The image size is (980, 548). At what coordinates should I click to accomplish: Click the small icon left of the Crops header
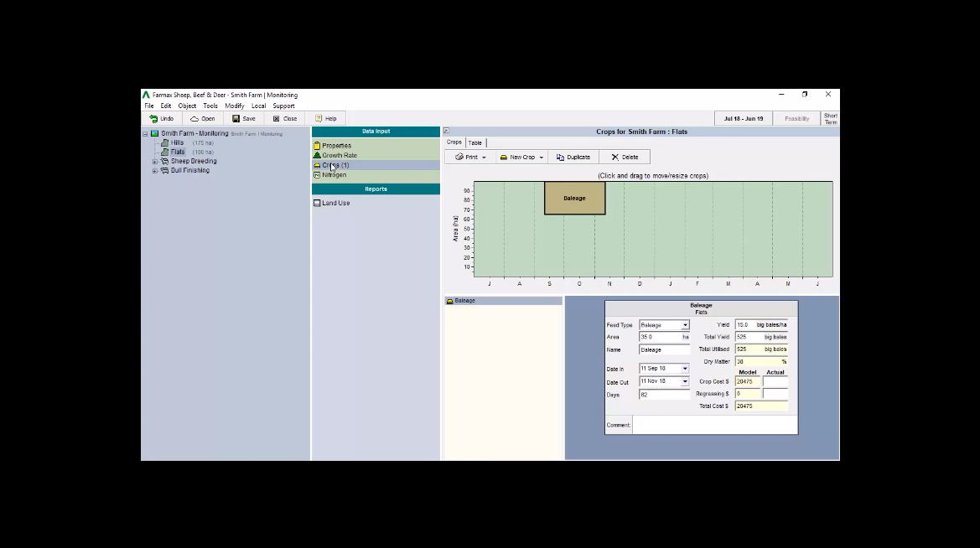pyautogui.click(x=446, y=131)
